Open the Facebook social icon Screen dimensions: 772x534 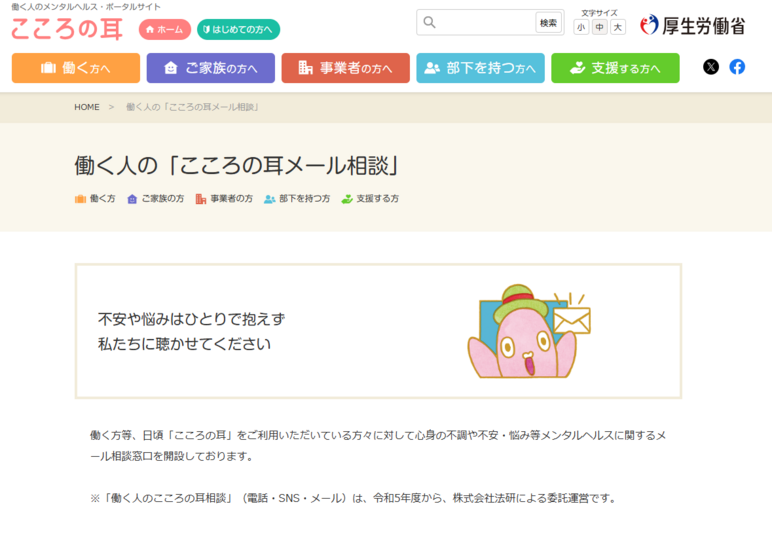[737, 66]
